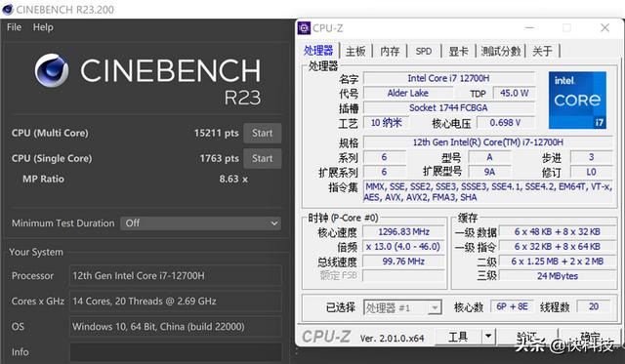The height and width of the screenshot is (364, 625).
Task: Open the Help menu in Cinebench
Action: click(x=43, y=27)
